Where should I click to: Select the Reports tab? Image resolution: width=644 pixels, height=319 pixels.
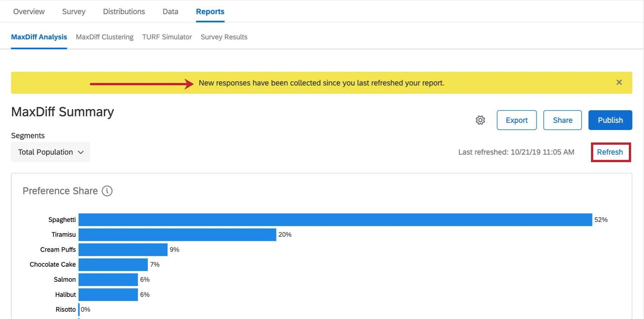pos(210,12)
